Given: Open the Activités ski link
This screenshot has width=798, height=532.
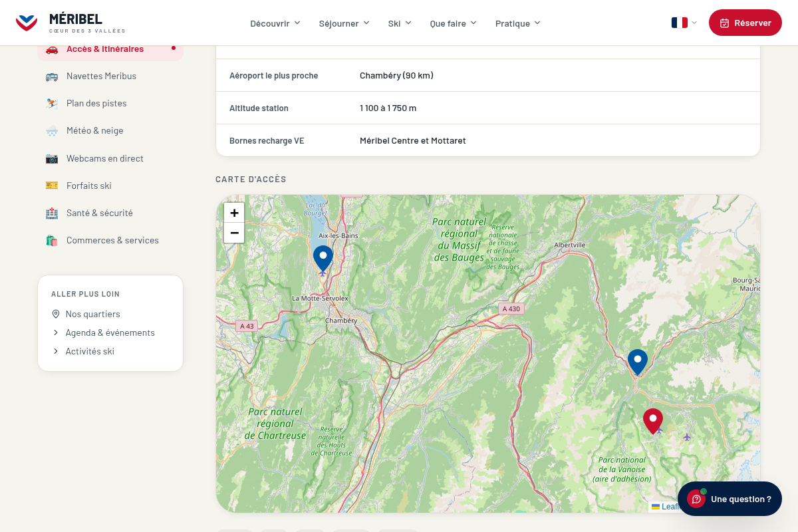Looking at the screenshot, I should click(x=90, y=351).
